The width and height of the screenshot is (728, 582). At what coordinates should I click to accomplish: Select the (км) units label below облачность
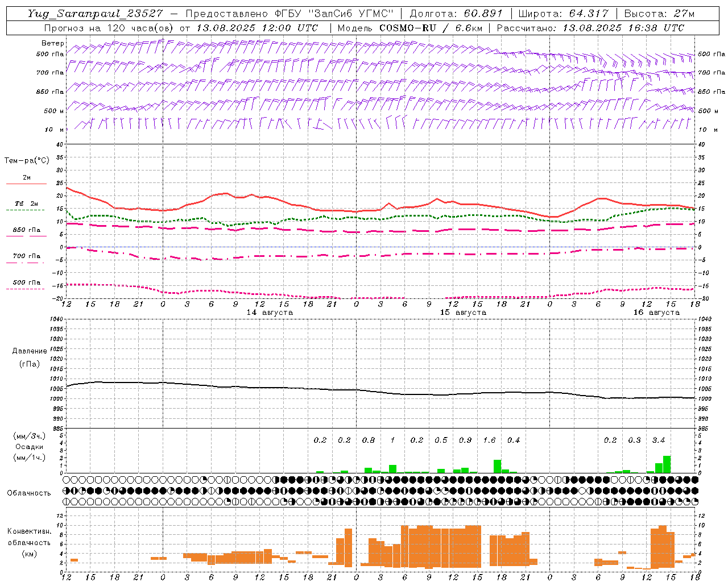tap(29, 554)
